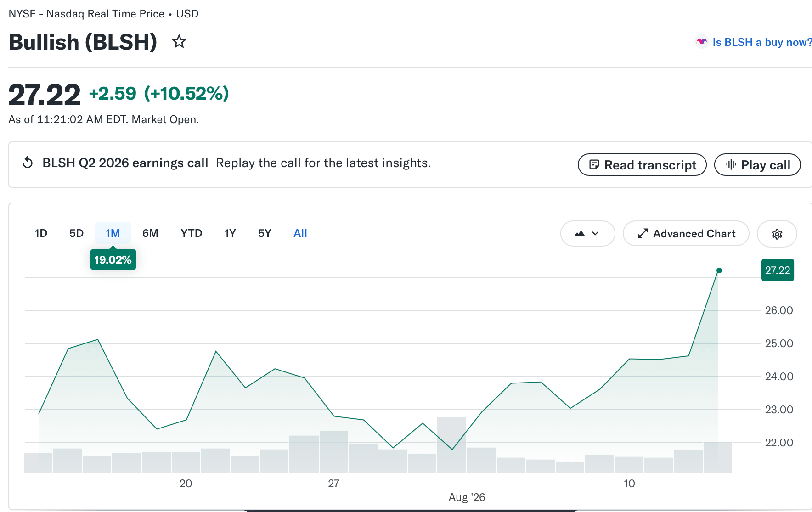Show All-time price history

coord(300,233)
